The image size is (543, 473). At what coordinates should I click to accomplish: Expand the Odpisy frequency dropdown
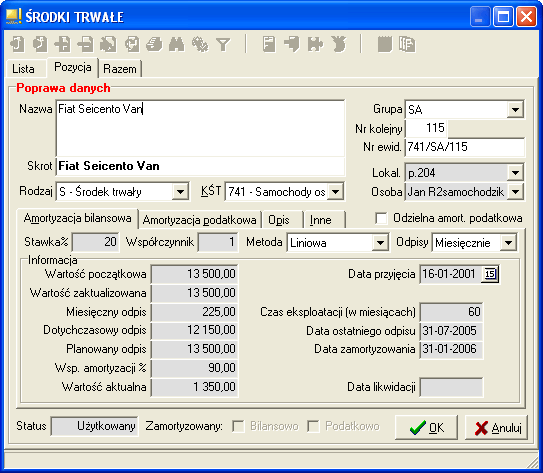coord(508,243)
